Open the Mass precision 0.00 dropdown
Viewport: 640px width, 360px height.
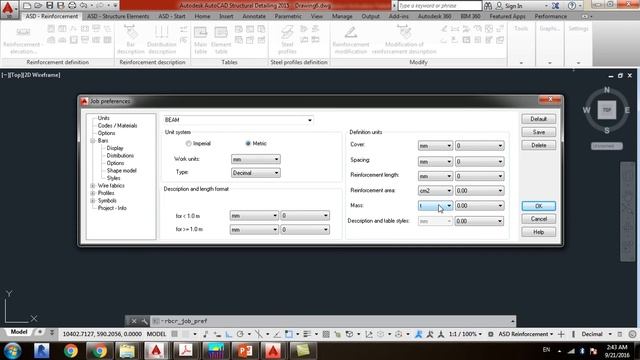(x=480, y=206)
